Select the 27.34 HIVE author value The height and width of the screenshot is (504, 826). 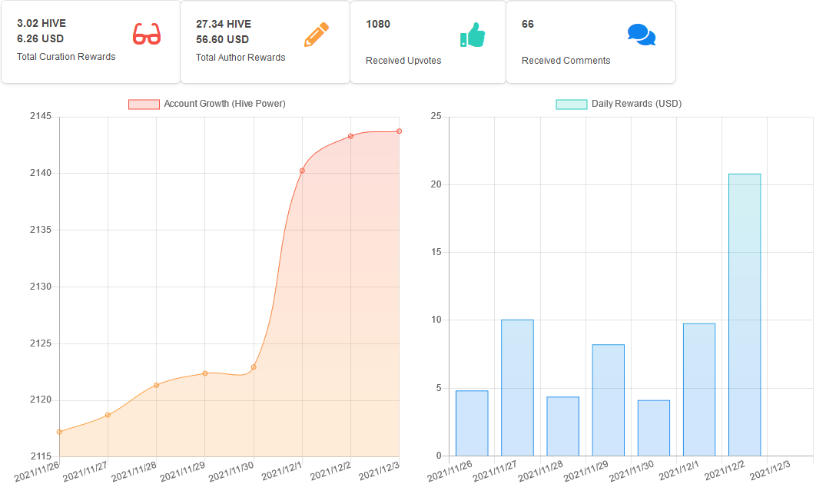pyautogui.click(x=224, y=24)
